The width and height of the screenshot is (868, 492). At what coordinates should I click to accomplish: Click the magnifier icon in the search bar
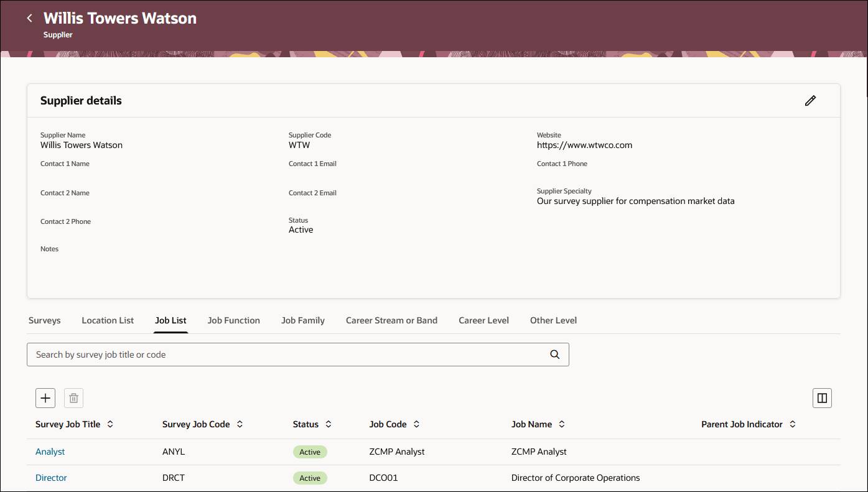click(x=554, y=354)
